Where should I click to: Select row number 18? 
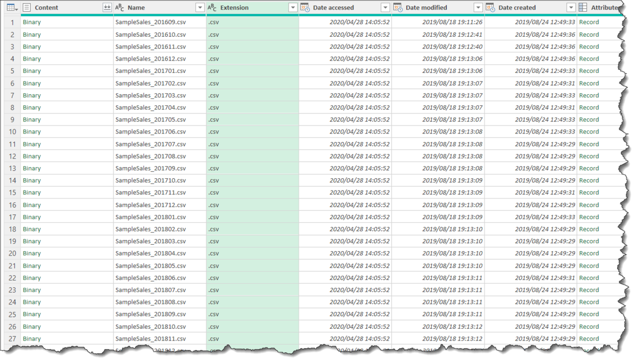coord(12,229)
